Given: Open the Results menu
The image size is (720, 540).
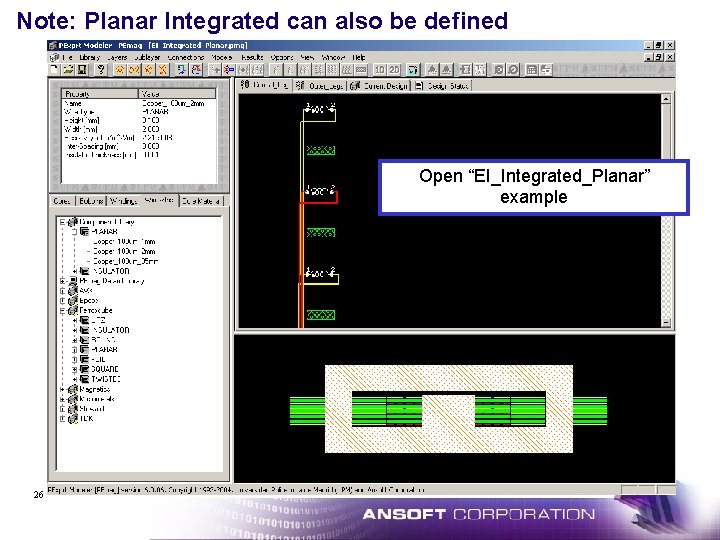Looking at the screenshot, I should click(252, 57).
